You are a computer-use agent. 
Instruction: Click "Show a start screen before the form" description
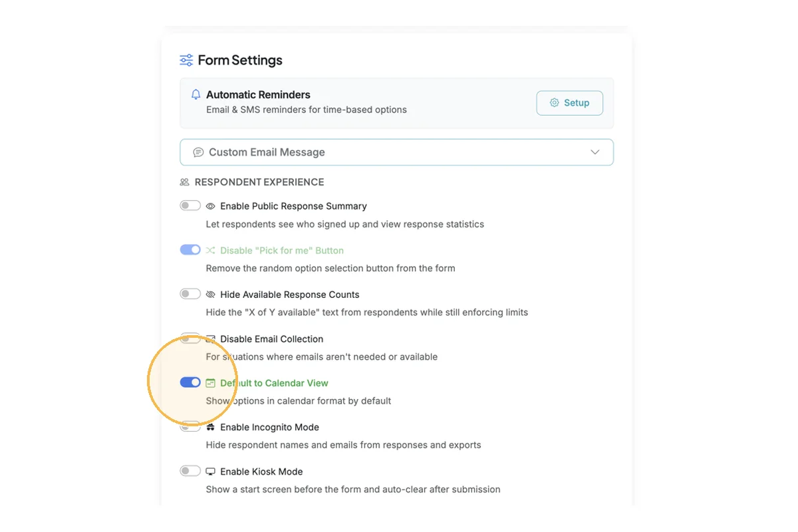tap(353, 489)
